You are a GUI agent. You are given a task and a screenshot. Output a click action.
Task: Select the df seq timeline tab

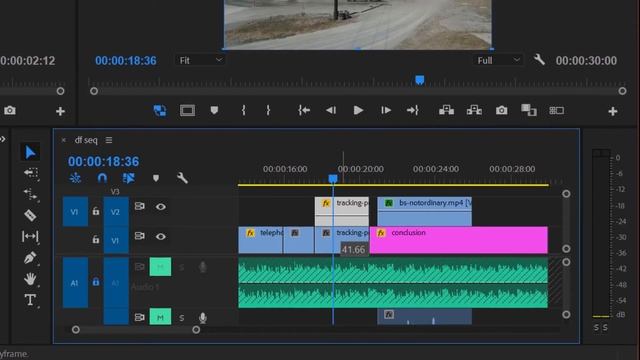(x=86, y=140)
